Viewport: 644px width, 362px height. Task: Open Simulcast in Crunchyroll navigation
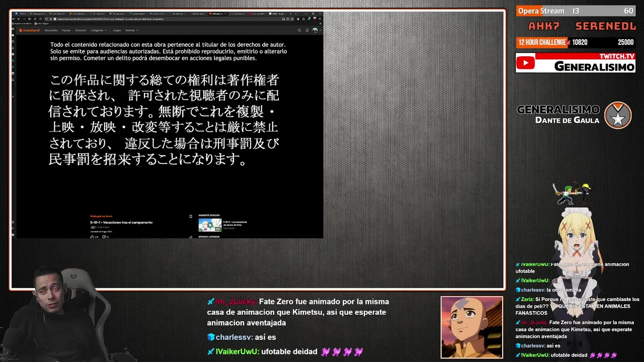(x=80, y=30)
